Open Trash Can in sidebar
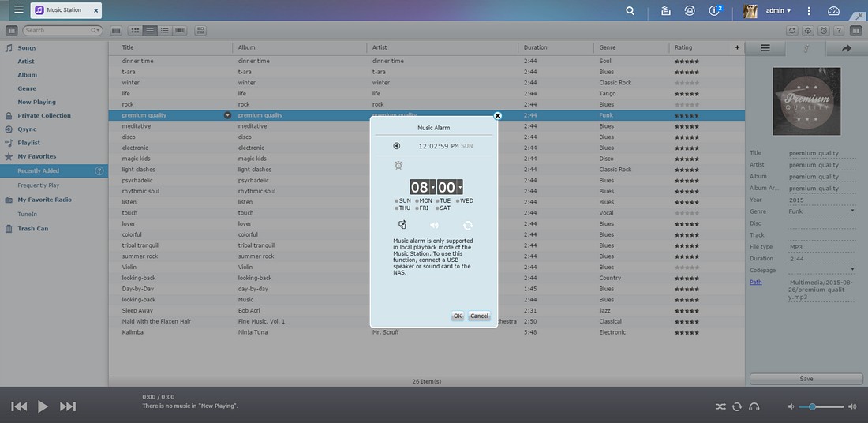Image resolution: width=868 pixels, height=423 pixels. coord(32,228)
